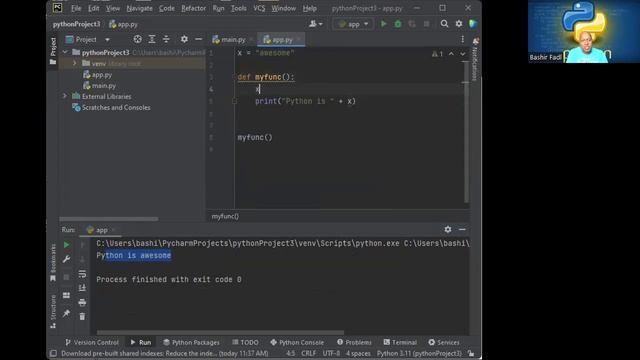Open the Python Console tool window
Screen dimensions: 640x360
[x=297, y=342]
